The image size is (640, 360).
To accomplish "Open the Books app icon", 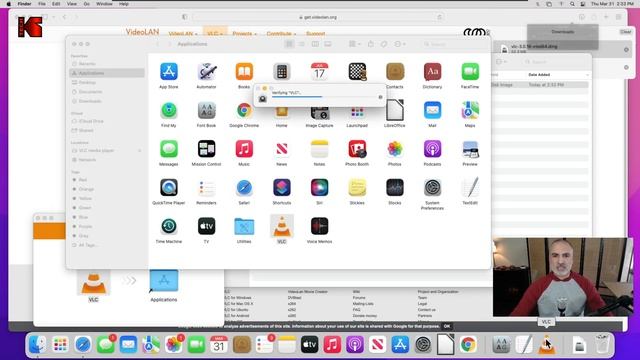I will [244, 72].
